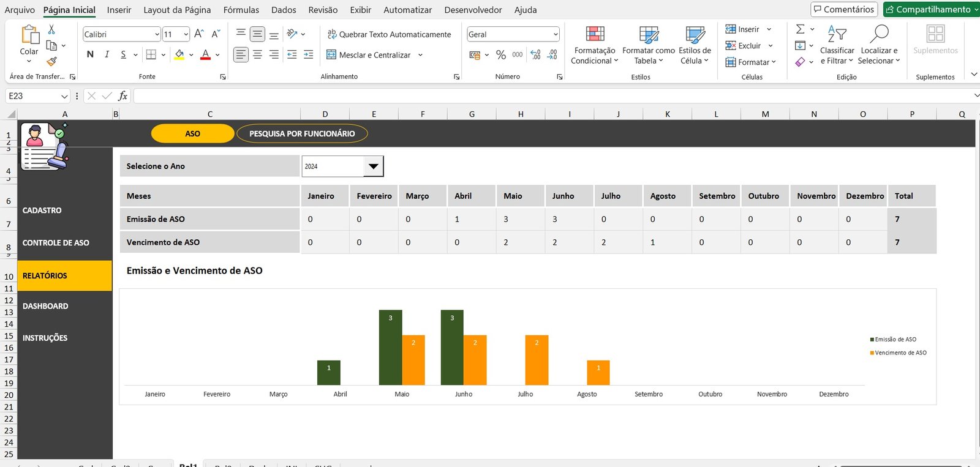Open the Layout da Página tab
This screenshot has width=980, height=467.
tap(177, 10)
